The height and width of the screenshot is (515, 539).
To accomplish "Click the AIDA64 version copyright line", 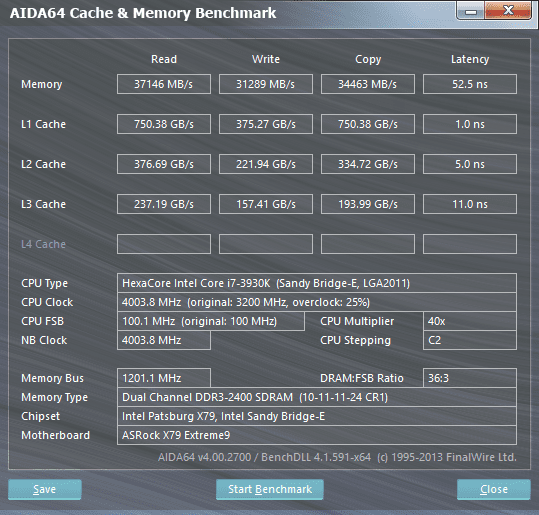I will click(x=337, y=457).
